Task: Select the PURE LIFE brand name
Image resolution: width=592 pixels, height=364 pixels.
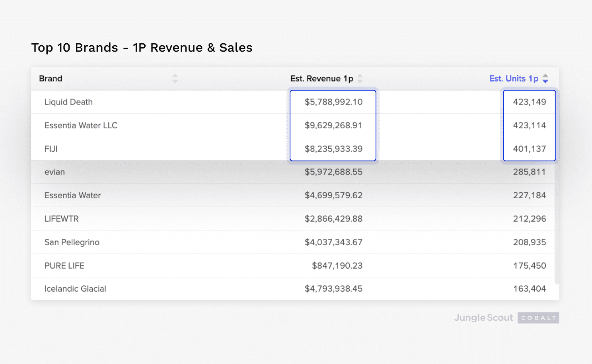Action: tap(64, 266)
